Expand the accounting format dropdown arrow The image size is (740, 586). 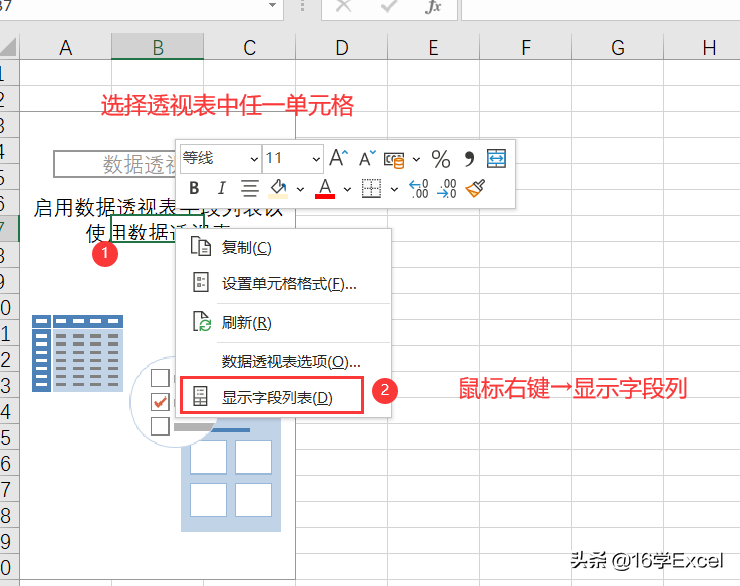[416, 159]
